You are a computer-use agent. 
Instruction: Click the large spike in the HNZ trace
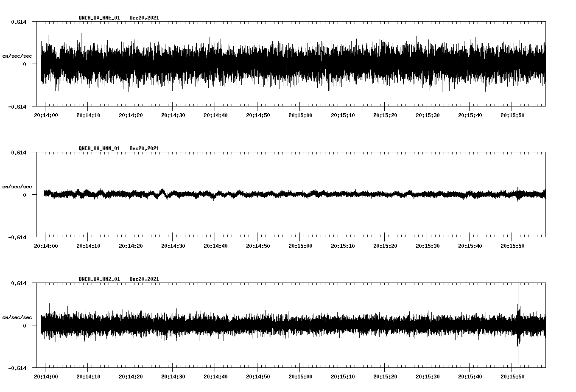pos(518,323)
